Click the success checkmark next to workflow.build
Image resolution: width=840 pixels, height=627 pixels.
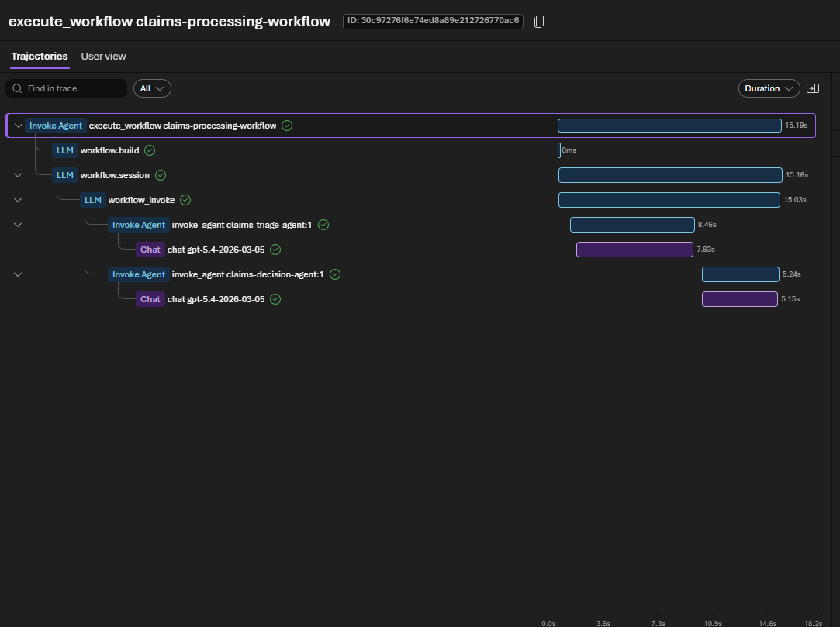click(x=150, y=150)
